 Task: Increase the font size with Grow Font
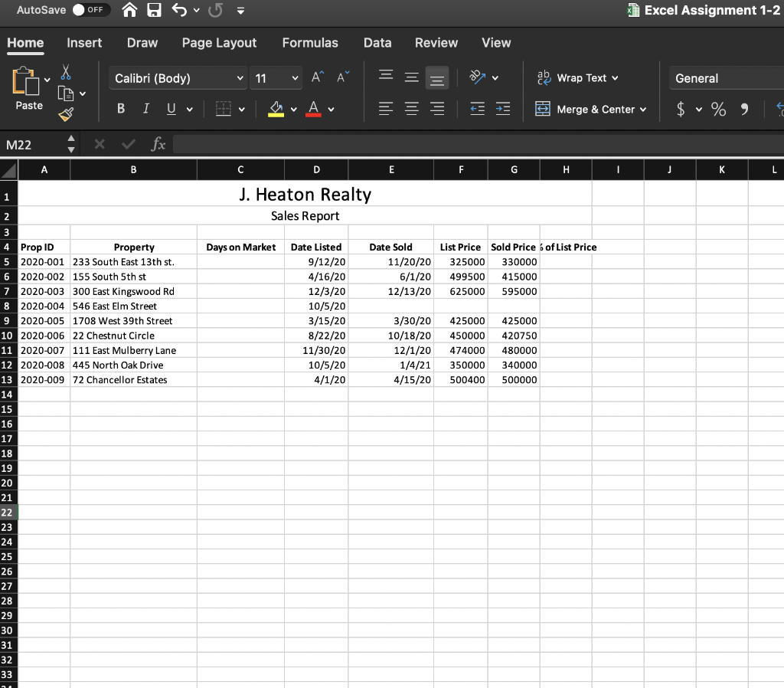click(315, 77)
